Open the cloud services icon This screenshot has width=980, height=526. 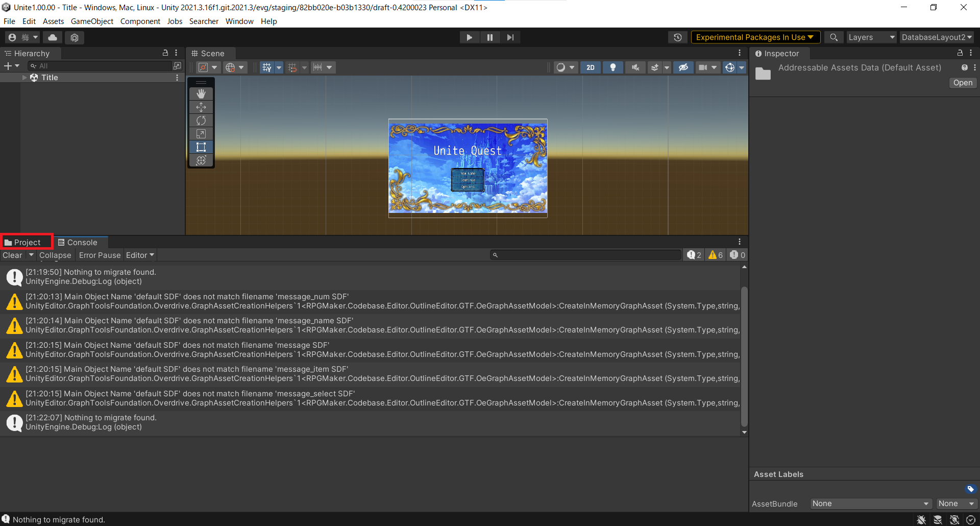click(53, 37)
